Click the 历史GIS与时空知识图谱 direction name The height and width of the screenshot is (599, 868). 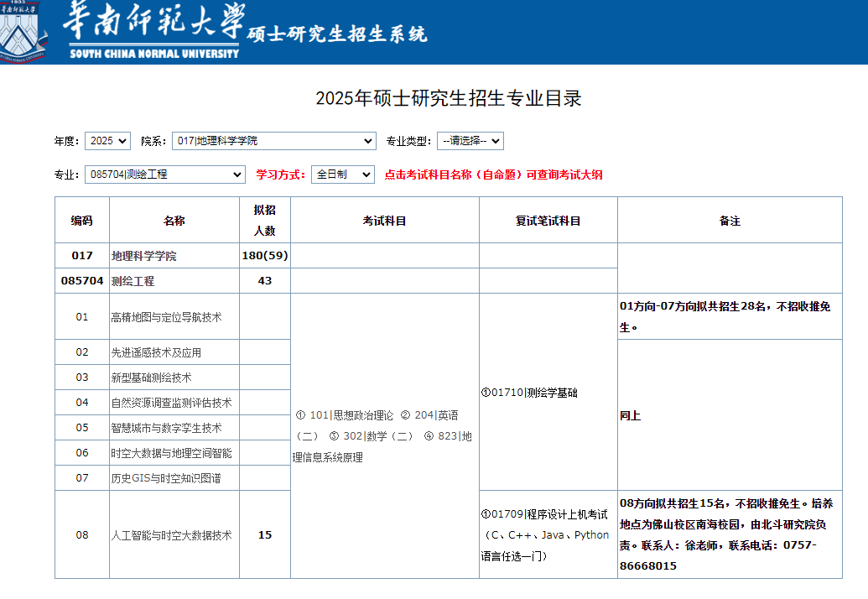coord(166,478)
